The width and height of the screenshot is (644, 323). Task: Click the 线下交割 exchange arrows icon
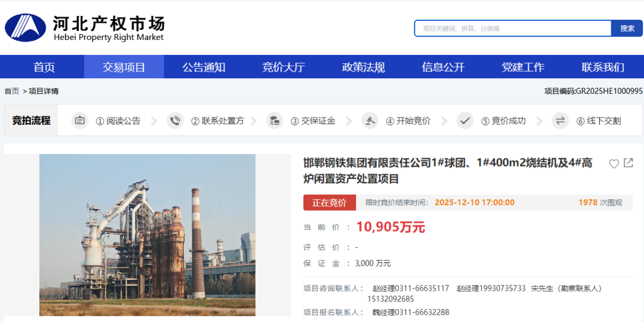(x=560, y=121)
